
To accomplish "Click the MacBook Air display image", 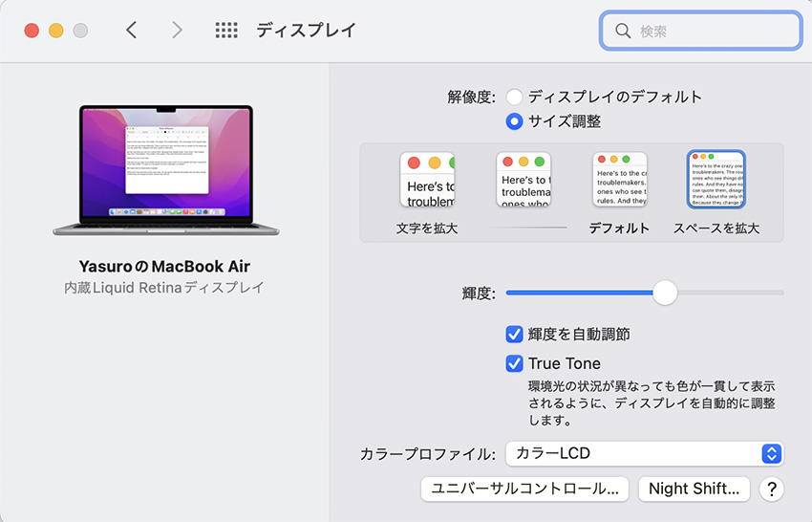I will (165, 170).
